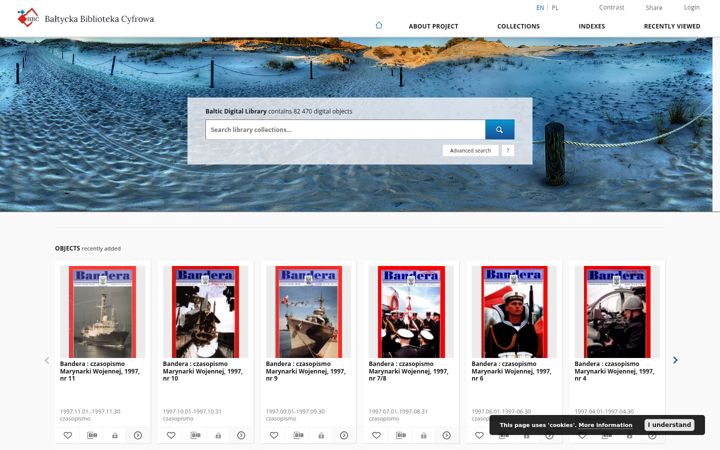Open Bandera nr 10 with arrow icon
The width and height of the screenshot is (720, 450).
pos(241,435)
